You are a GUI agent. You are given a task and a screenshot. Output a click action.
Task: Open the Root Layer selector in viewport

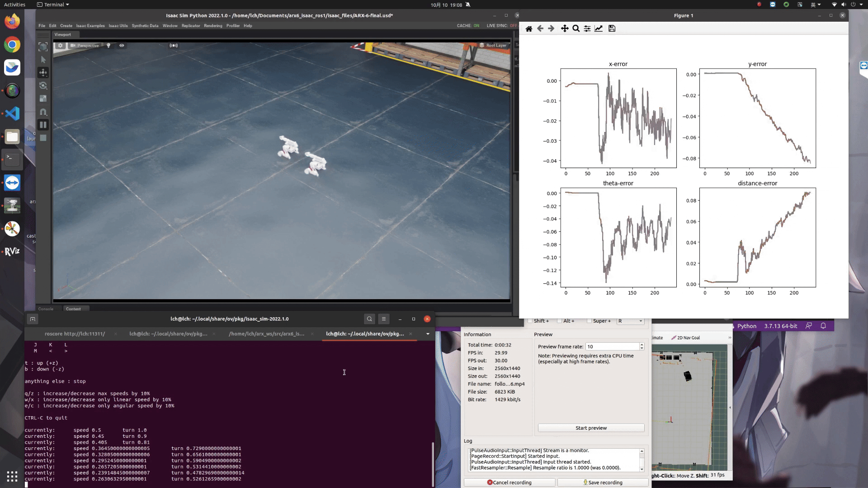tap(493, 46)
